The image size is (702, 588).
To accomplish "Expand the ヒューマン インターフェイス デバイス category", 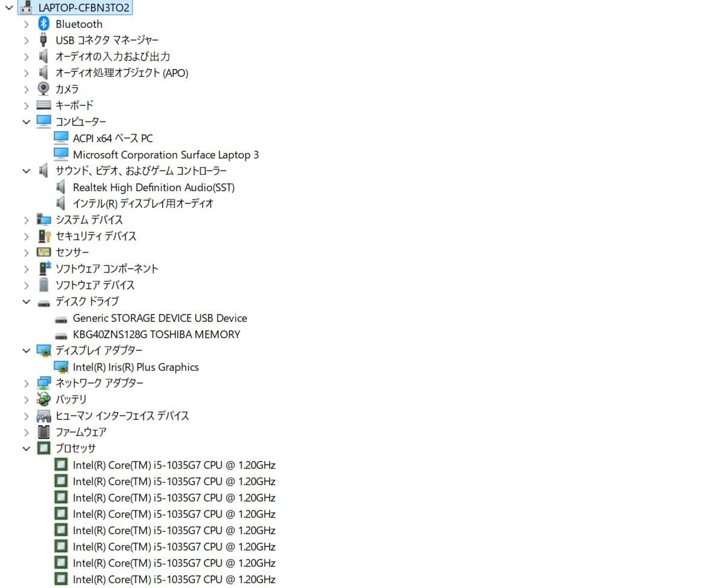I will pyautogui.click(x=27, y=416).
